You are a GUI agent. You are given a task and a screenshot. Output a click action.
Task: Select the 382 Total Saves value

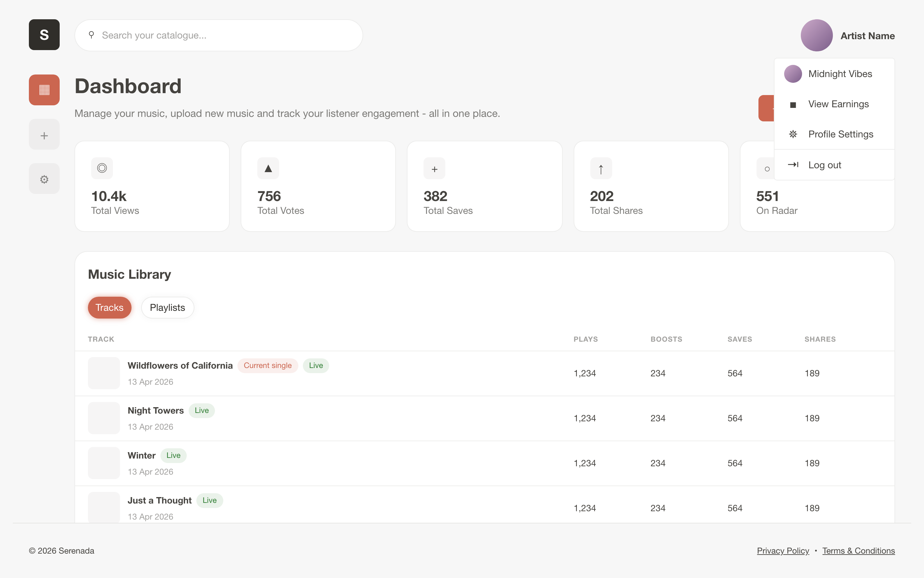(x=435, y=196)
